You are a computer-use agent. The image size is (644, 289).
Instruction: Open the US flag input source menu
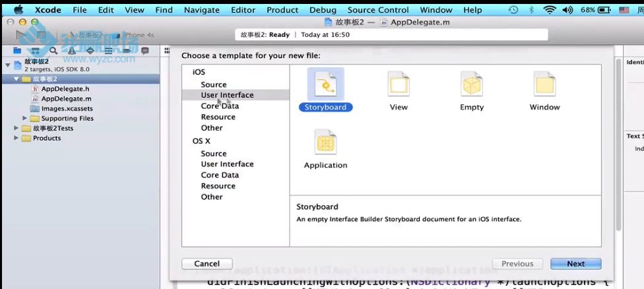624,10
